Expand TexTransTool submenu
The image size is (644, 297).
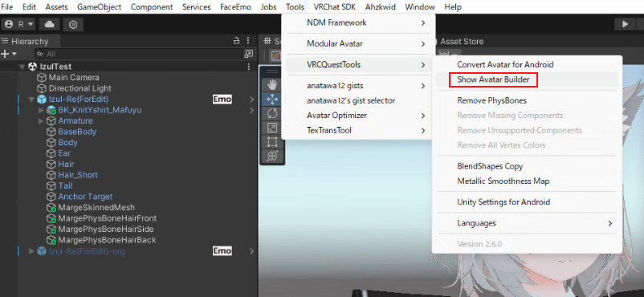[358, 130]
